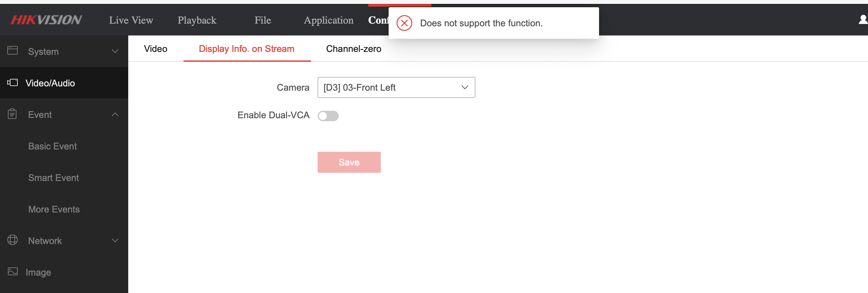Collapse the Event section

tap(115, 114)
